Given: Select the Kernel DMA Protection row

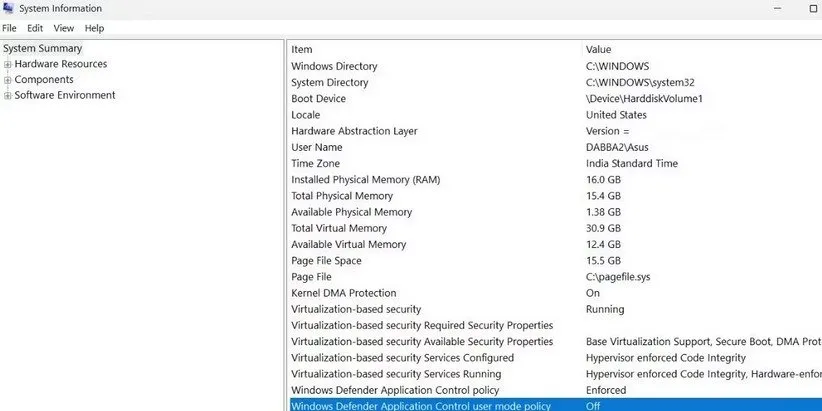Looking at the screenshot, I should [343, 293].
